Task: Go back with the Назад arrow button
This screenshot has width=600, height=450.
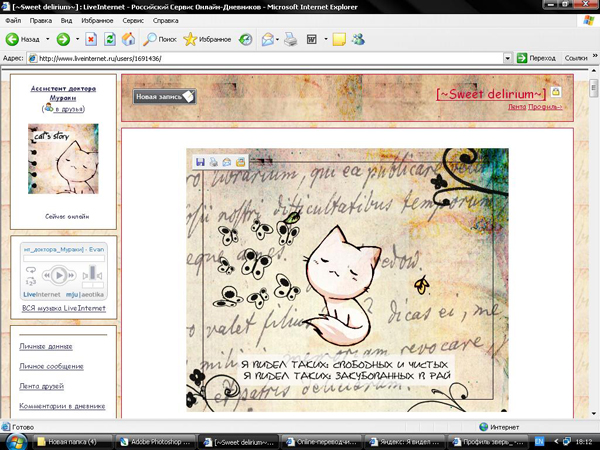Action: (x=22, y=39)
